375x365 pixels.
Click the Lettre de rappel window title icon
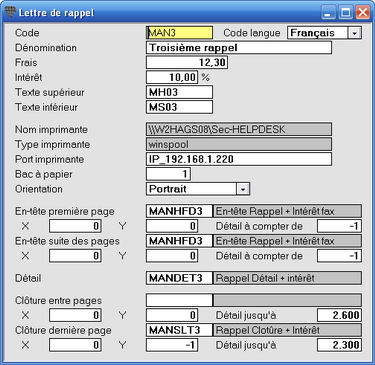click(10, 13)
